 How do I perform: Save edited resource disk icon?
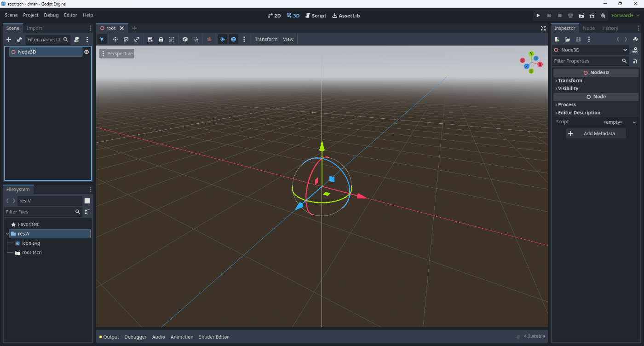coord(578,40)
